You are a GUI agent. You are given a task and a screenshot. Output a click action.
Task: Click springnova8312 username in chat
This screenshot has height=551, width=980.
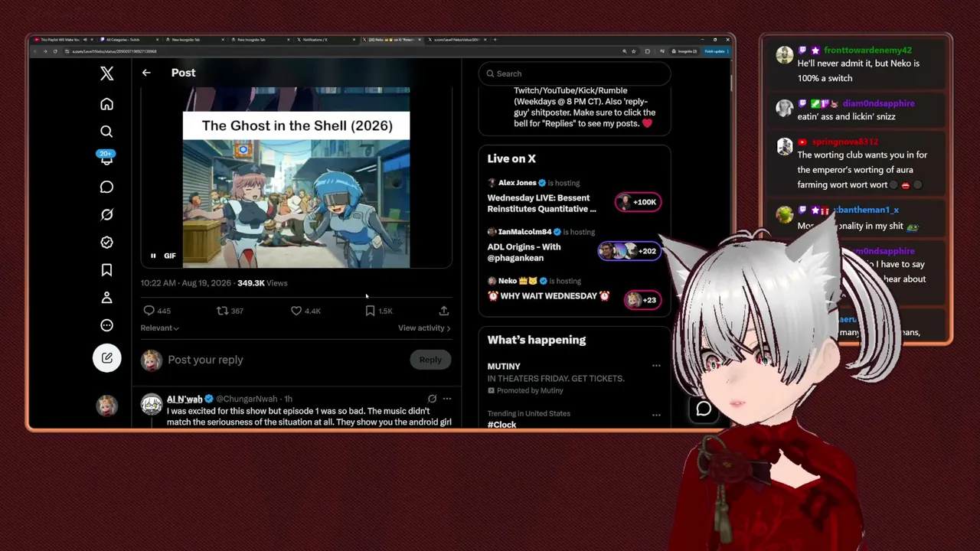click(x=845, y=142)
